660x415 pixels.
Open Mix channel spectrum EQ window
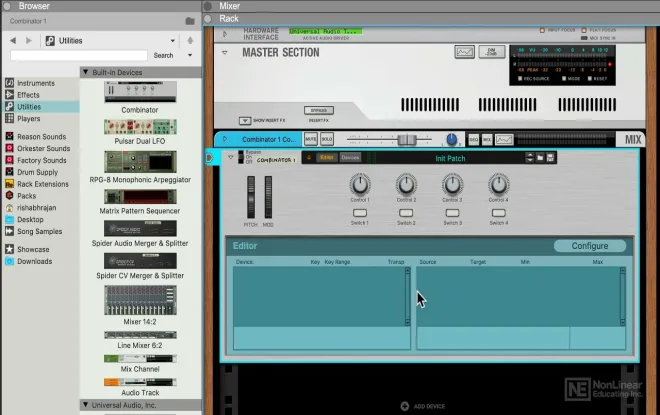[x=504, y=139]
